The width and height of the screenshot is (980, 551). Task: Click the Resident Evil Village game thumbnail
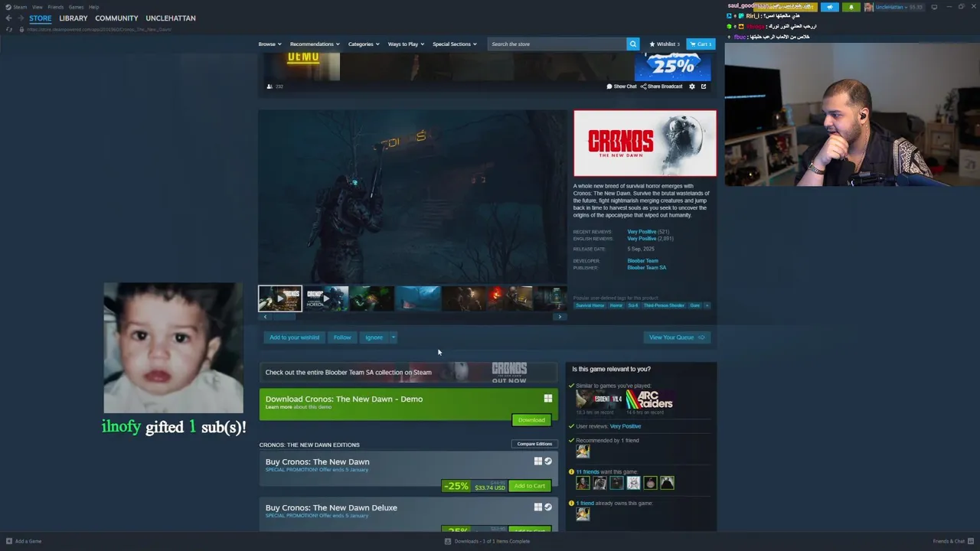(599, 399)
